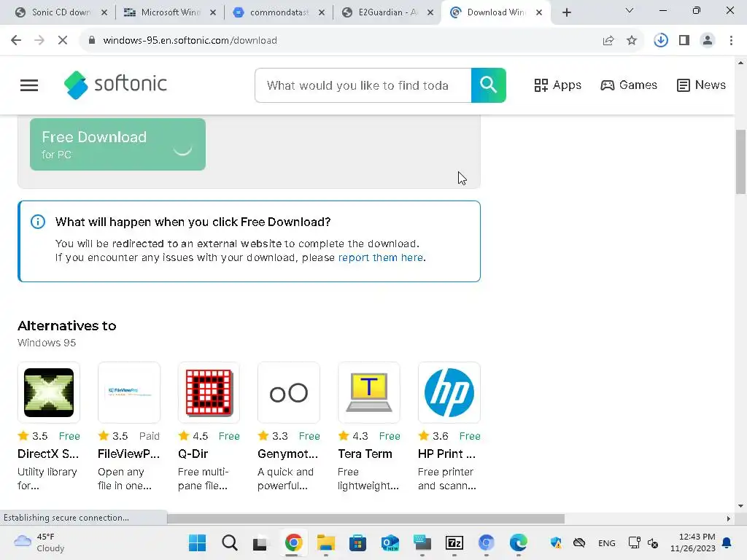Open Outlook from the taskbar

click(390, 542)
